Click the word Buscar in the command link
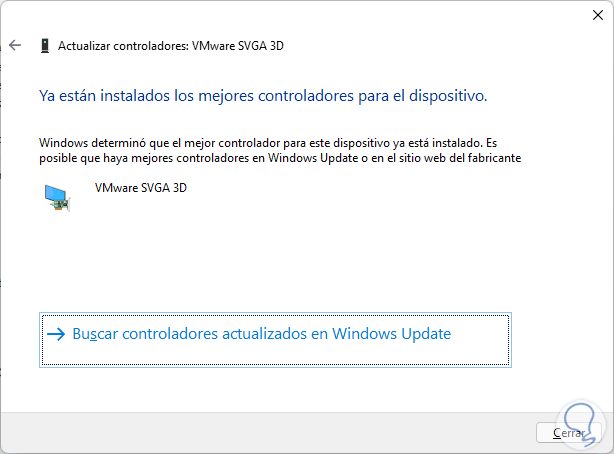This screenshot has width=614, height=454. 95,334
